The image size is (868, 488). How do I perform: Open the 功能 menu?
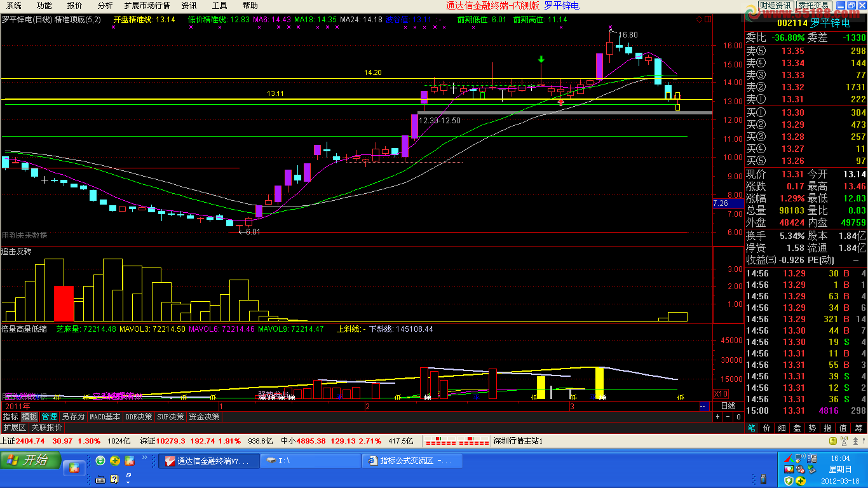[x=44, y=5]
